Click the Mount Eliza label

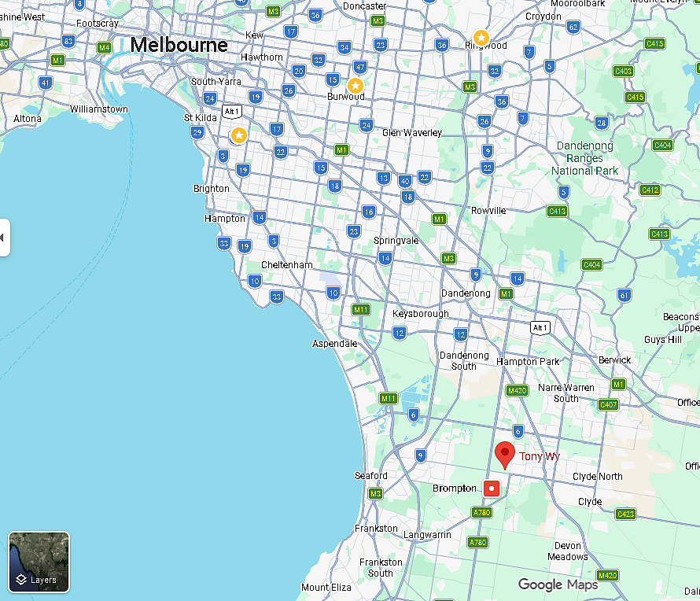(x=326, y=588)
